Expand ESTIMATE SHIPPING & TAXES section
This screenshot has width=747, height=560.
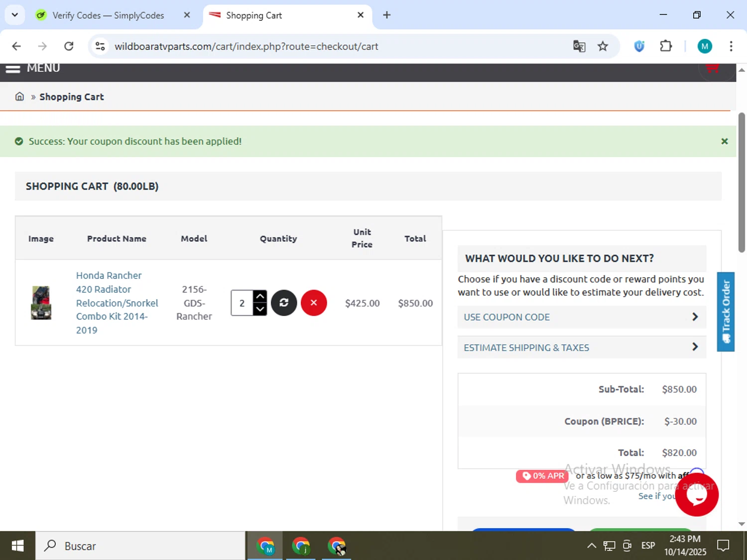point(582,347)
